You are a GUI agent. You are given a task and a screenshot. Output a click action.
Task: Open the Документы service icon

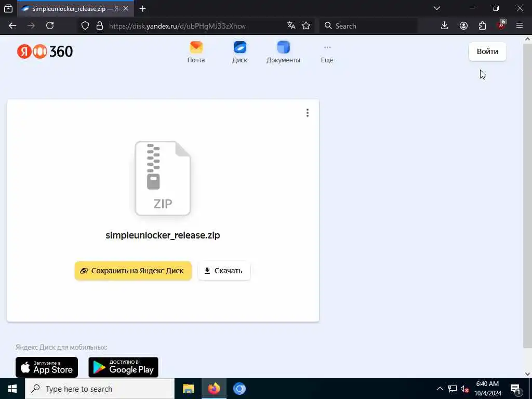[283, 52]
